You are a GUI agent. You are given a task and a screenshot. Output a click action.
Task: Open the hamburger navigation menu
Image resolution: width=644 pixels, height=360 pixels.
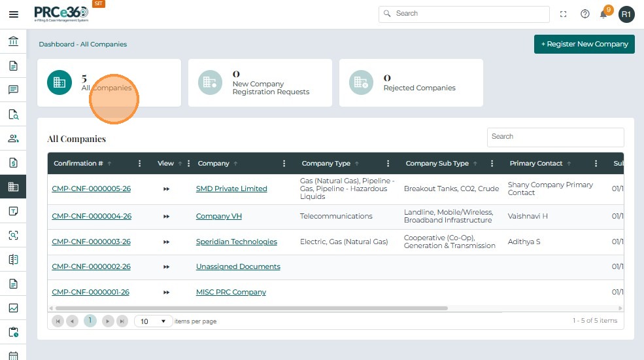tap(13, 14)
